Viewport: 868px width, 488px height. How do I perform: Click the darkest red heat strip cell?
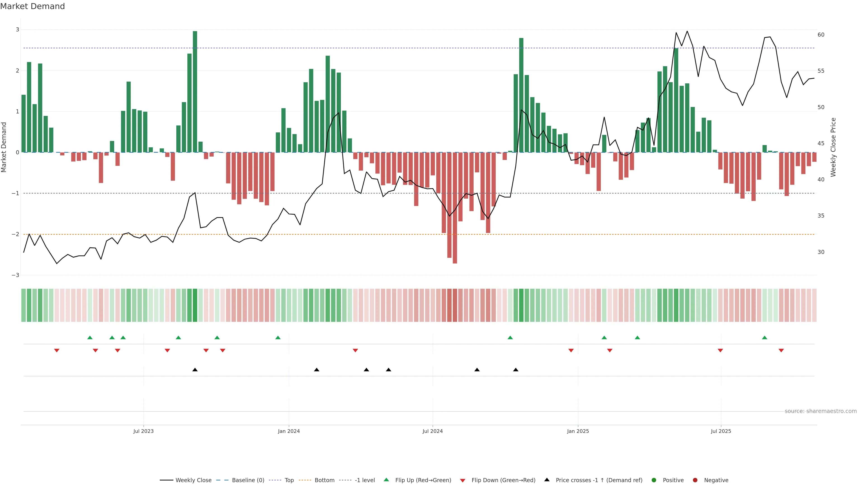(x=455, y=305)
